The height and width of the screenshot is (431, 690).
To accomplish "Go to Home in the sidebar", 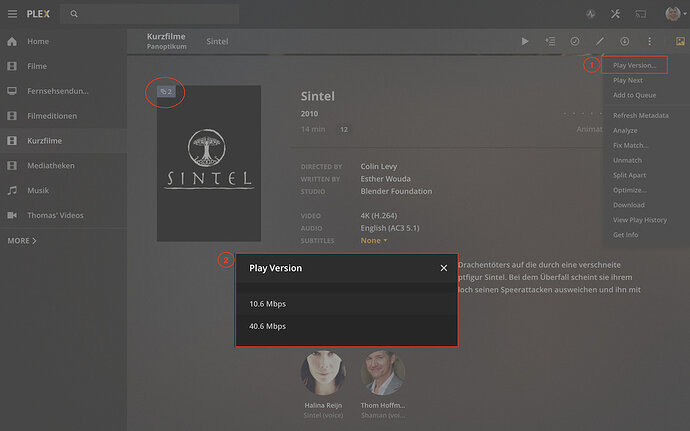I will pos(63,41).
